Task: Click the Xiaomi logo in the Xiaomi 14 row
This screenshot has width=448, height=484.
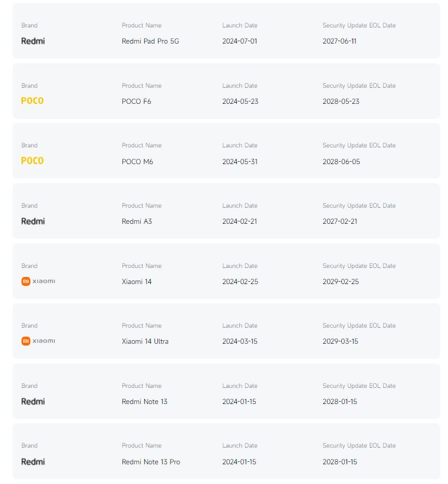Action: pos(38,281)
